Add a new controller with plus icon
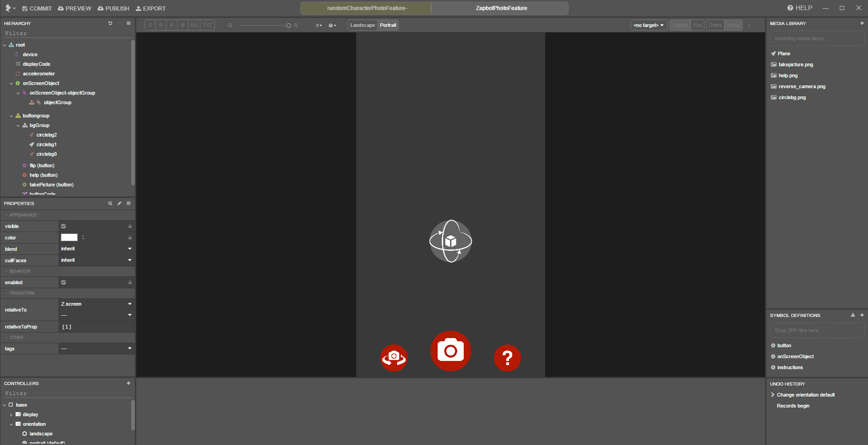The height and width of the screenshot is (445, 868). click(129, 383)
